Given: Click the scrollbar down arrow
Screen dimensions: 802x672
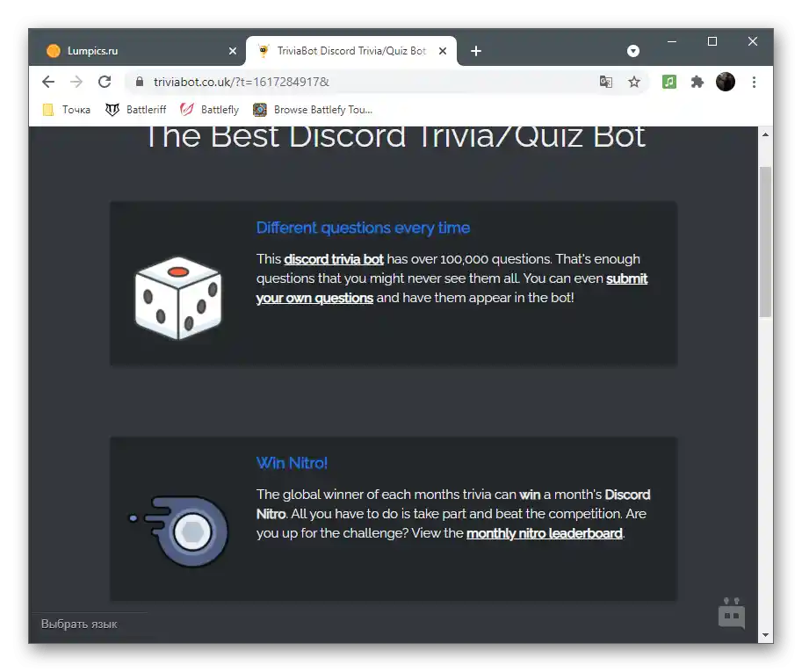Looking at the screenshot, I should [x=765, y=634].
